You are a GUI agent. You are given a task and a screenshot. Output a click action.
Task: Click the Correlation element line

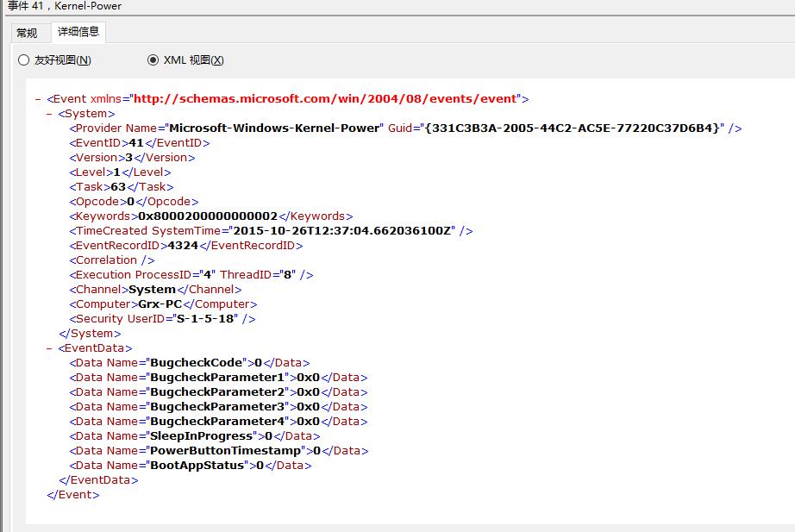point(112,260)
